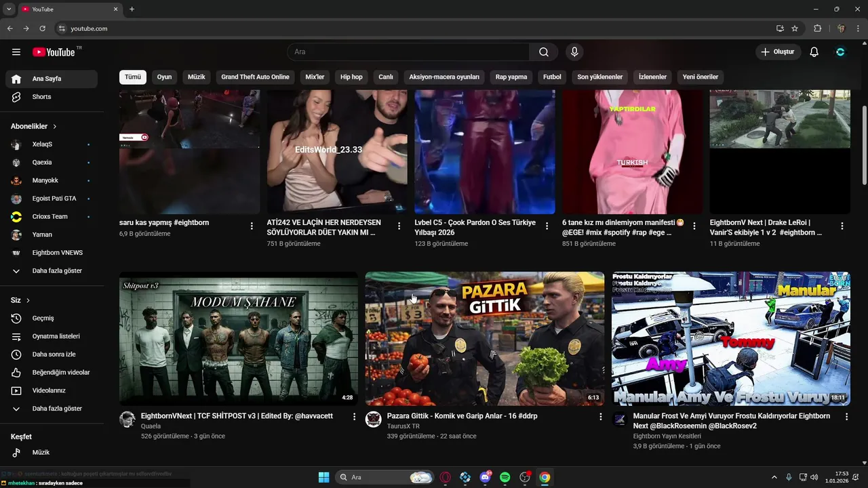Viewport: 868px width, 488px height.
Task: Open Daha sonra izle watch later
Action: point(52,354)
